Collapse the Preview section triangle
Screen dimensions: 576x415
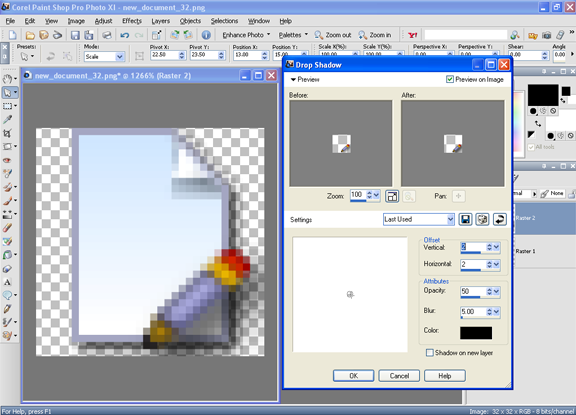click(x=293, y=79)
